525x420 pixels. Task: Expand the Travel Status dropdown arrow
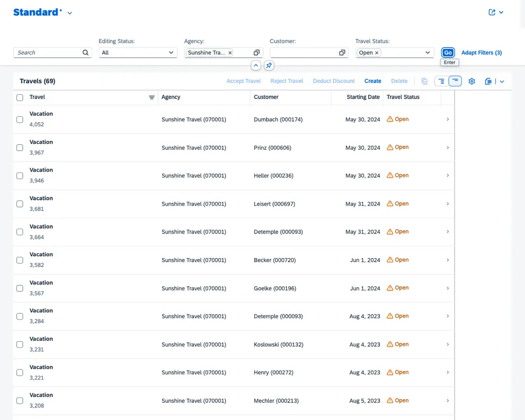427,53
